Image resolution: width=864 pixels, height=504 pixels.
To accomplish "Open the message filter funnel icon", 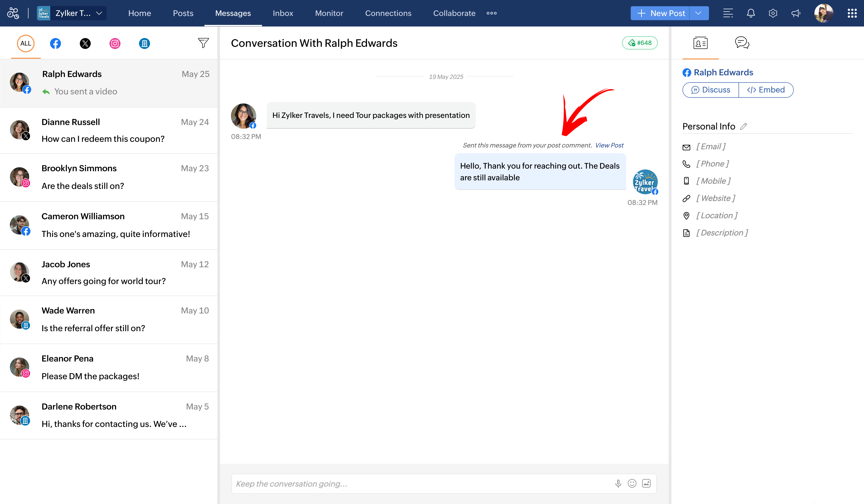I will click(203, 43).
